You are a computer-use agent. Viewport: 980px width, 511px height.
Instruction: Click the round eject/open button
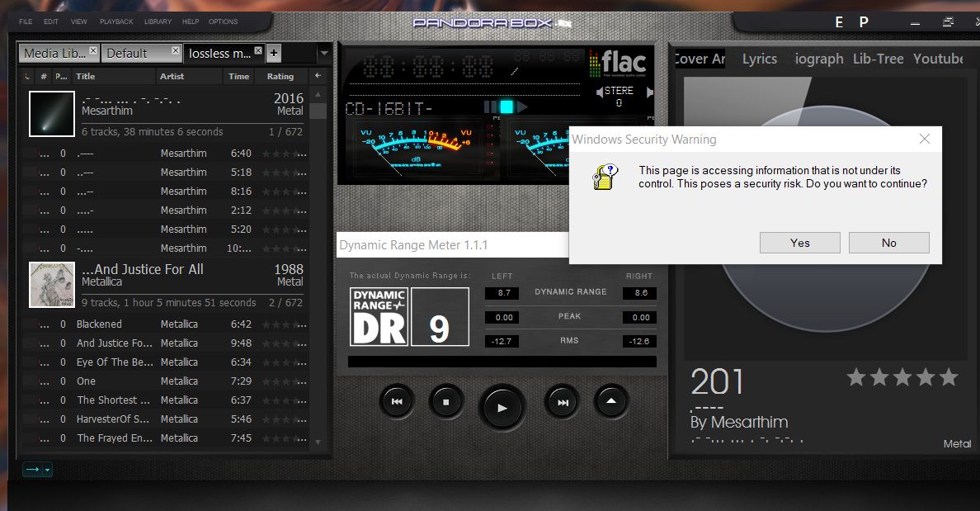click(611, 401)
